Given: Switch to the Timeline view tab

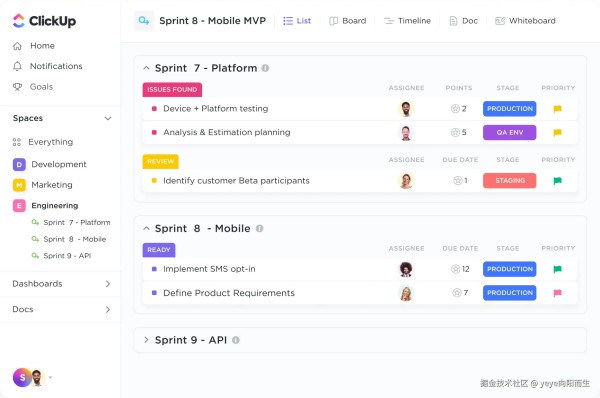Looking at the screenshot, I should pos(407,21).
